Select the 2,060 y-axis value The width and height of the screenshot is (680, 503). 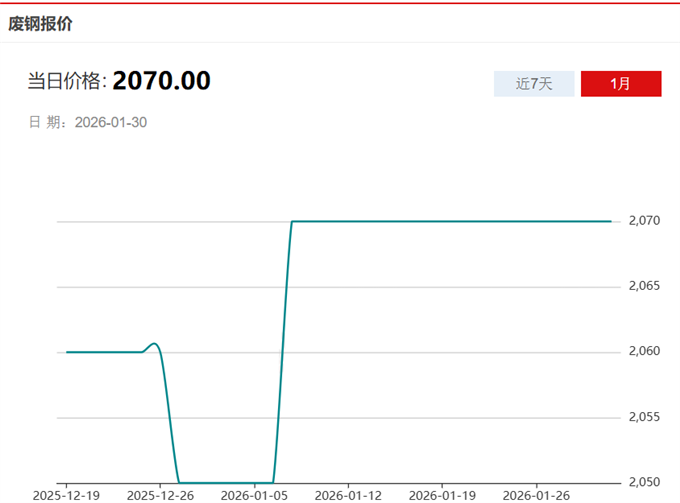point(645,351)
